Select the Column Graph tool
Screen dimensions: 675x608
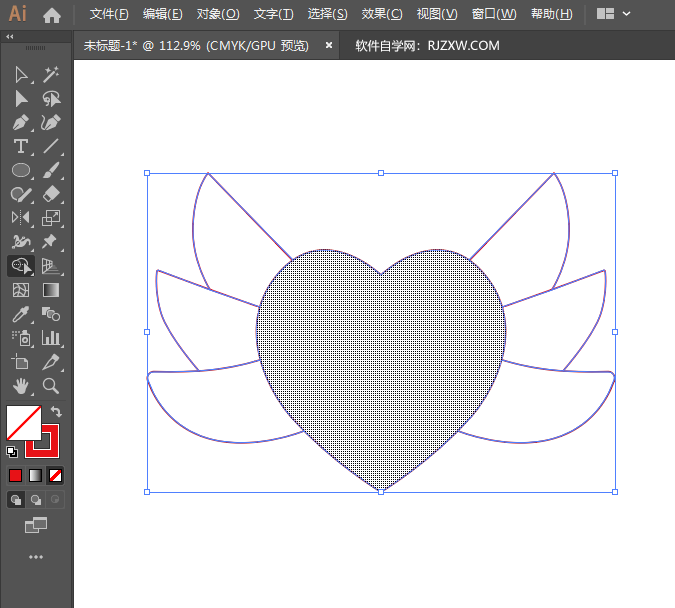point(51,338)
